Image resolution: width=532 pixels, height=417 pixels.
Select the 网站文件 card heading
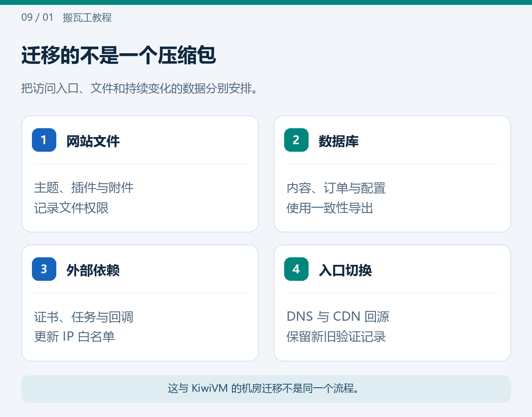[x=93, y=142]
